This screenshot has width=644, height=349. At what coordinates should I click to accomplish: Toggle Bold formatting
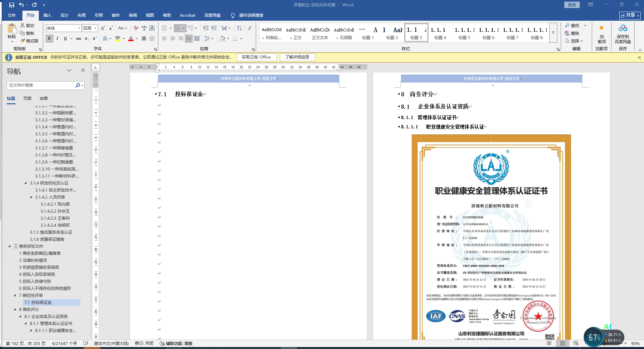(49, 38)
